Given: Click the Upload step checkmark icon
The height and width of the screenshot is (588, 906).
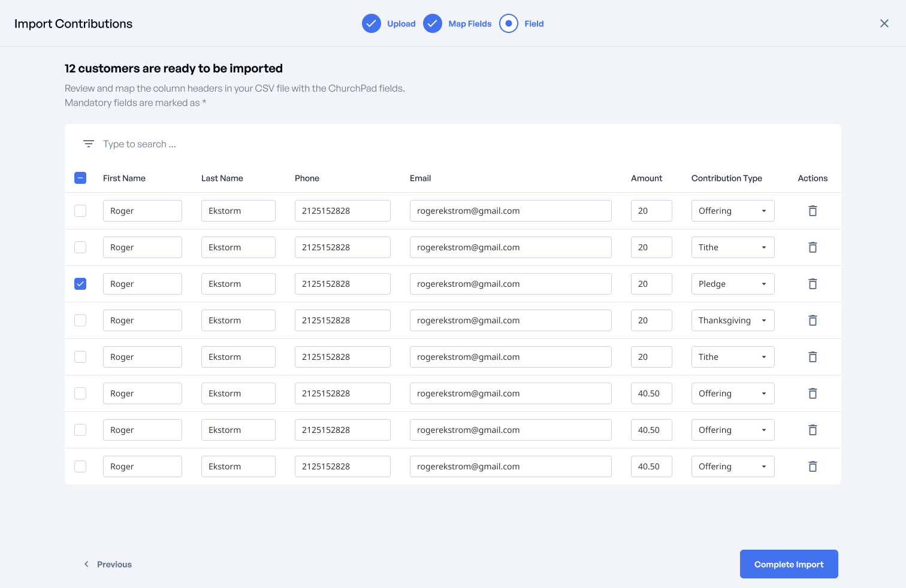Looking at the screenshot, I should point(372,23).
